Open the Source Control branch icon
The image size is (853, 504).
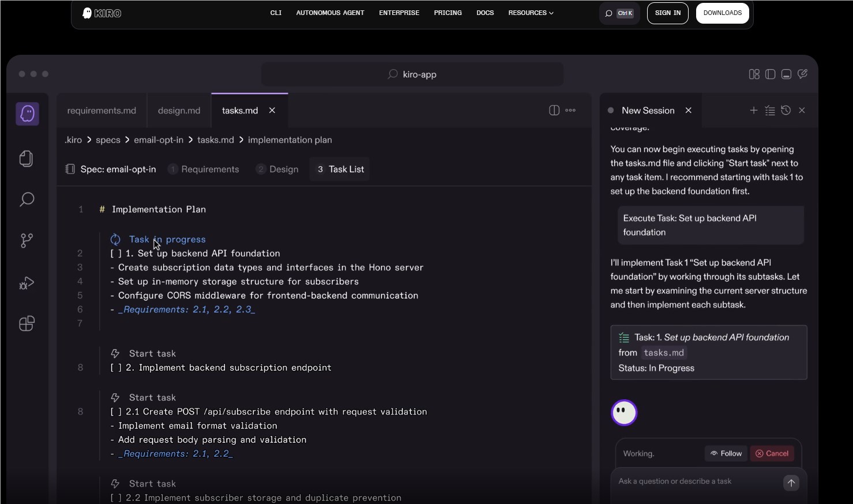[27, 240]
